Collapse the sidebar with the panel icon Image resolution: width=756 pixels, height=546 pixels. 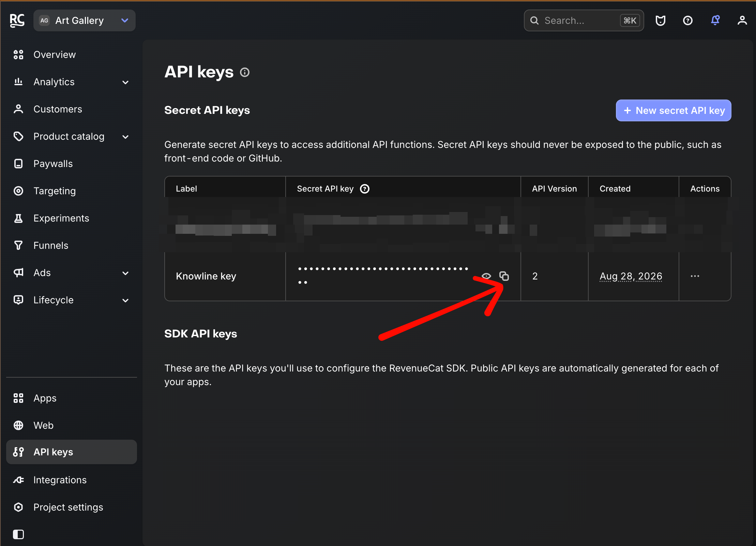18,534
